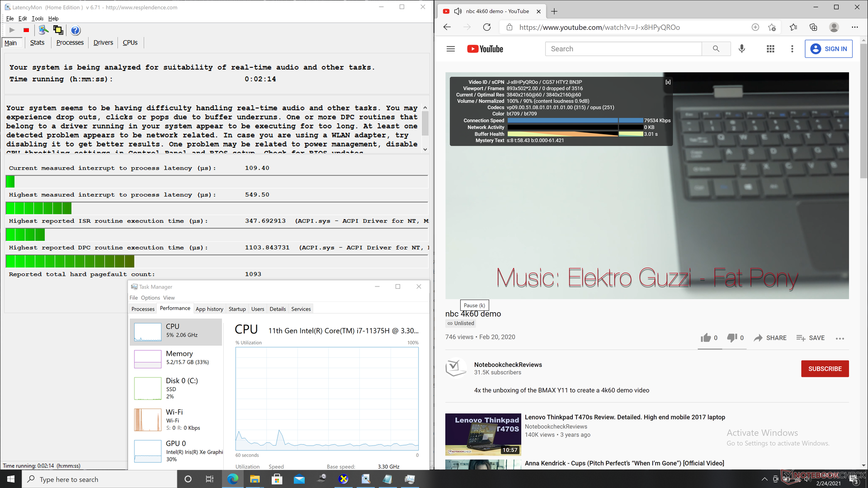Switch to Task Manager Details tab
The height and width of the screenshot is (488, 868).
[x=278, y=309]
